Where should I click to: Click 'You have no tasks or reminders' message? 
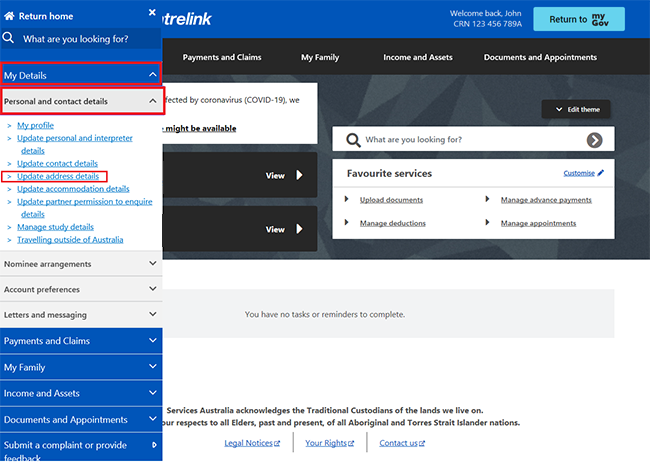(x=325, y=315)
